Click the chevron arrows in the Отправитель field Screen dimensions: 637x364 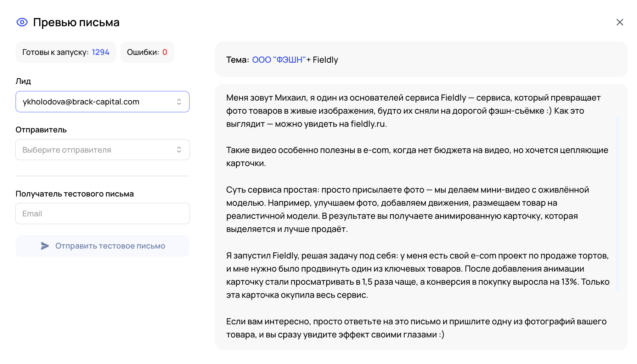[179, 150]
